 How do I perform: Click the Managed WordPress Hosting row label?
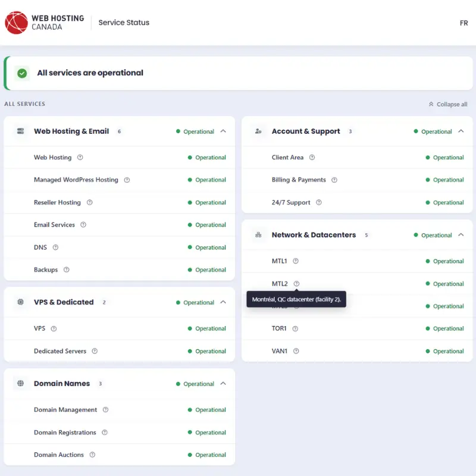[76, 180]
